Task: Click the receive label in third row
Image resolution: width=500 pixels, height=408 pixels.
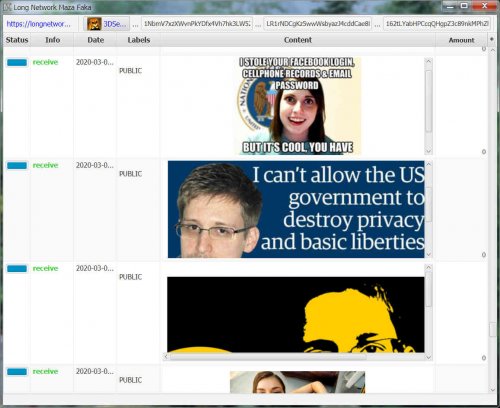Action: 45,268
